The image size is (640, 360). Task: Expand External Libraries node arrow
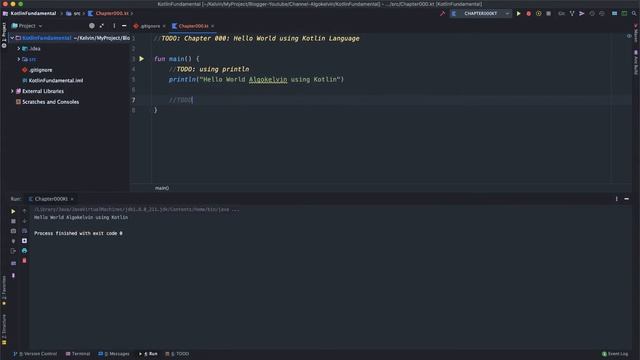point(12,91)
